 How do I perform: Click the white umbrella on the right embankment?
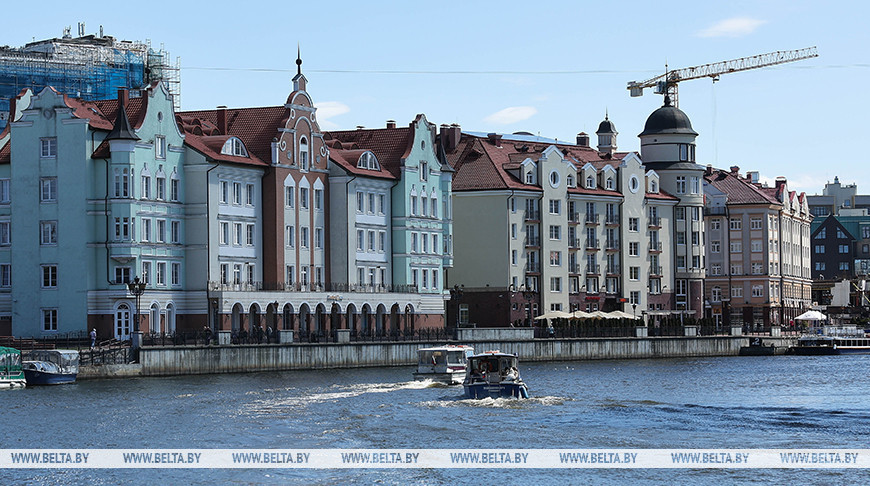811,316
